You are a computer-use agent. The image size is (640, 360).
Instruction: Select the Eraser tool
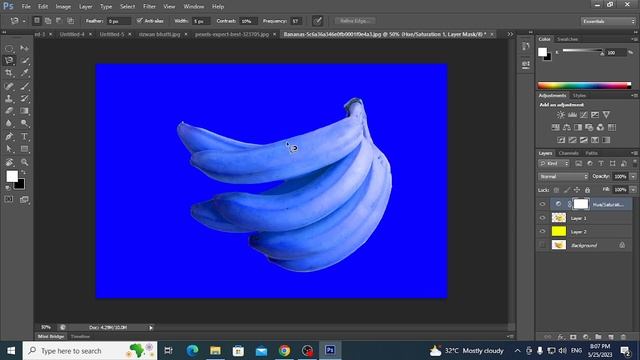(9, 111)
